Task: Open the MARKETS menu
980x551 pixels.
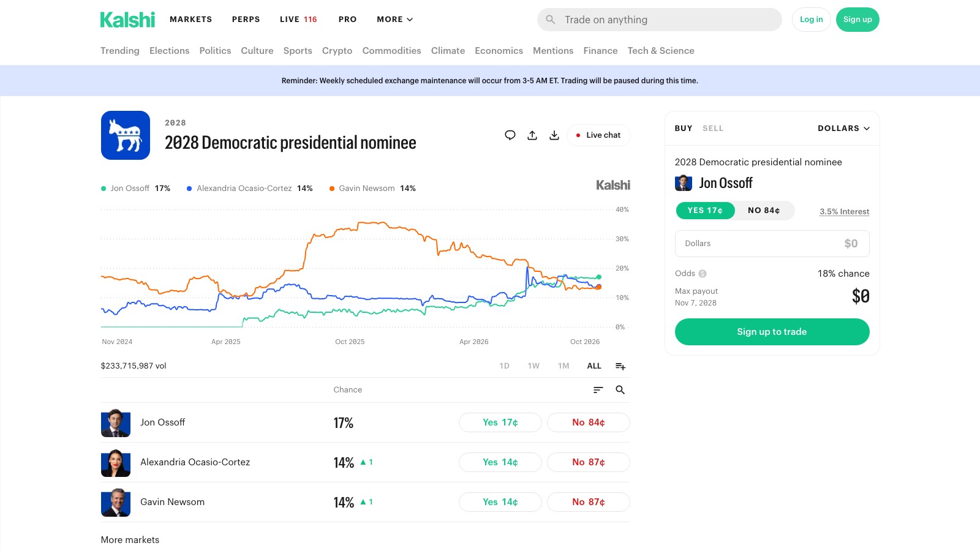Action: pyautogui.click(x=190, y=20)
